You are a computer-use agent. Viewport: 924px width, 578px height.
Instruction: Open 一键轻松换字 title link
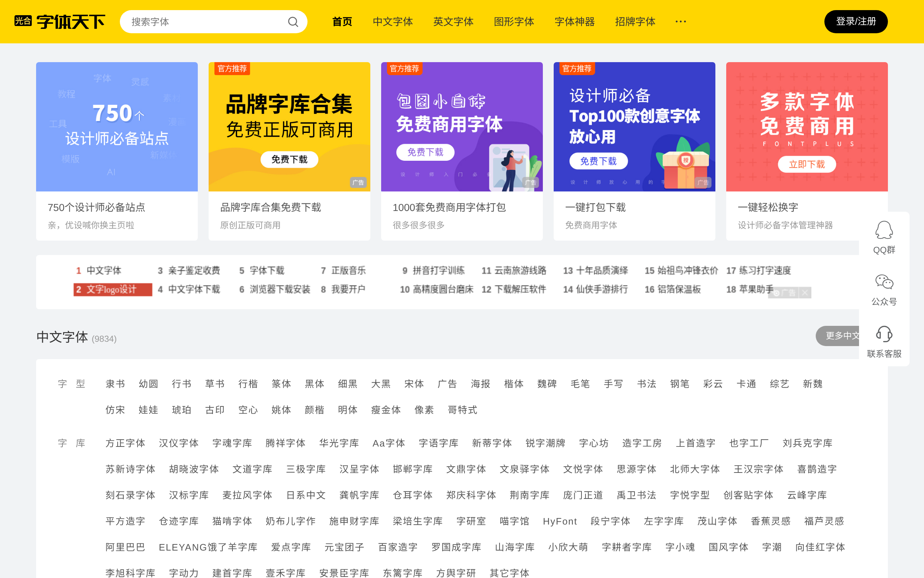coord(768,207)
